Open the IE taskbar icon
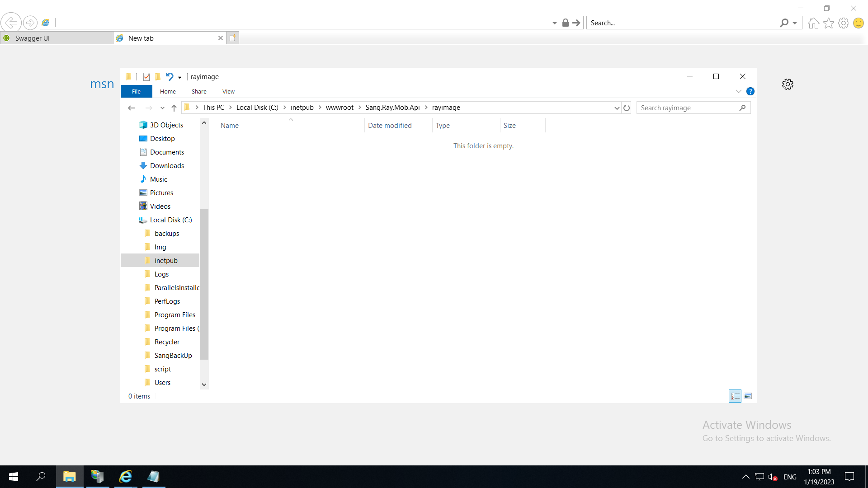This screenshot has width=868, height=488. click(x=125, y=477)
